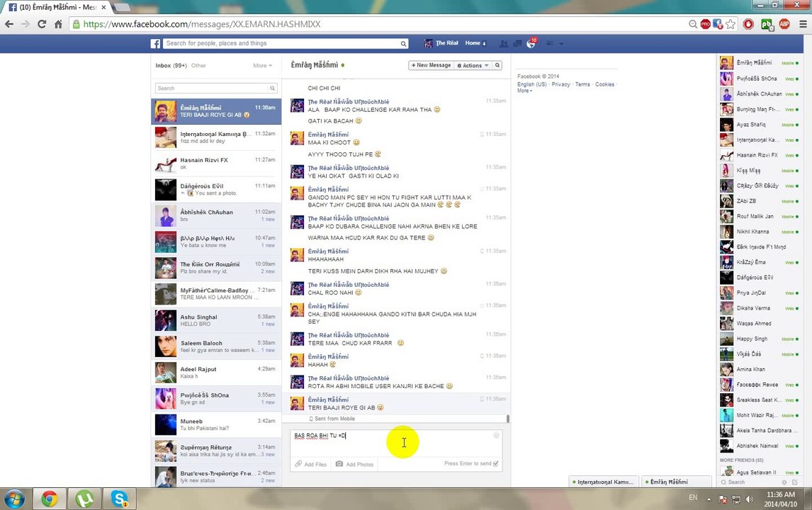Click Diksha Verma avatar in sidebar

[726, 308]
